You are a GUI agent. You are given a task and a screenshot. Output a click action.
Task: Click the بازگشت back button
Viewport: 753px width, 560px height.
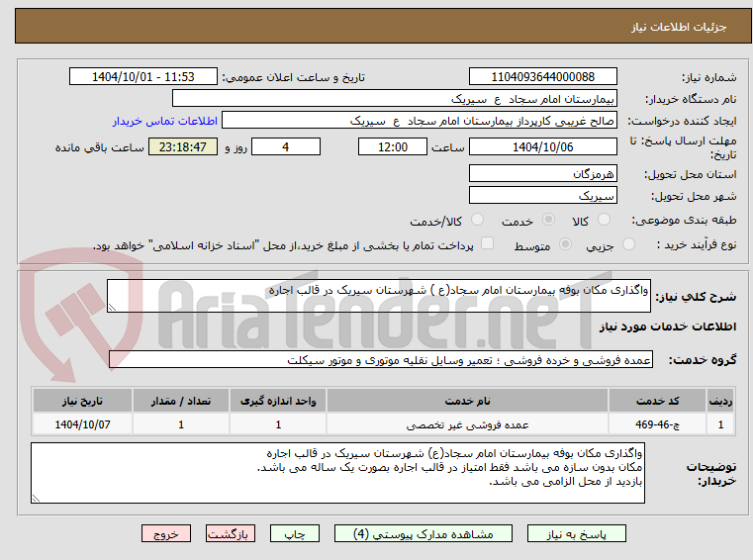[x=230, y=533]
